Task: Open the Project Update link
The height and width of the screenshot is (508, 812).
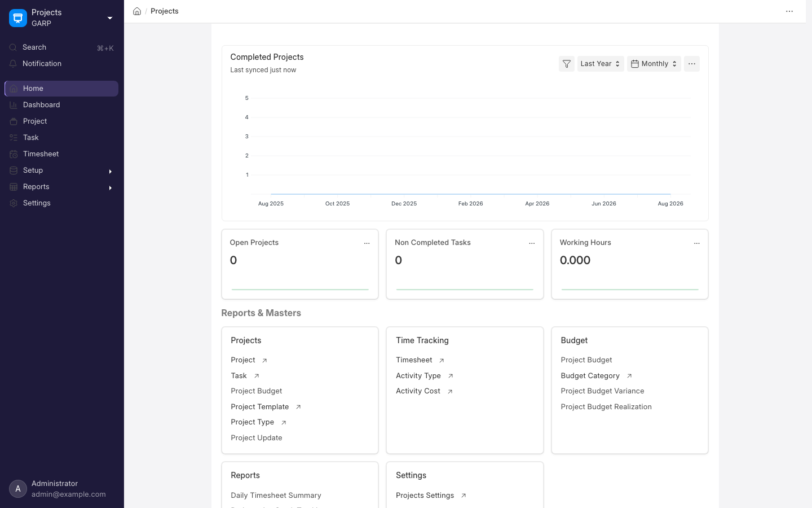Action: coord(257,438)
